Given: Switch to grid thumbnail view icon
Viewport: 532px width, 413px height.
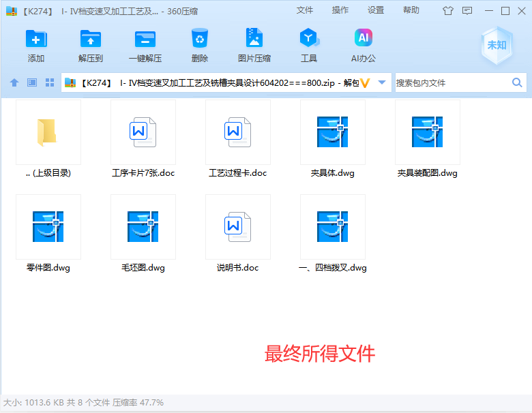Looking at the screenshot, I should (x=50, y=82).
